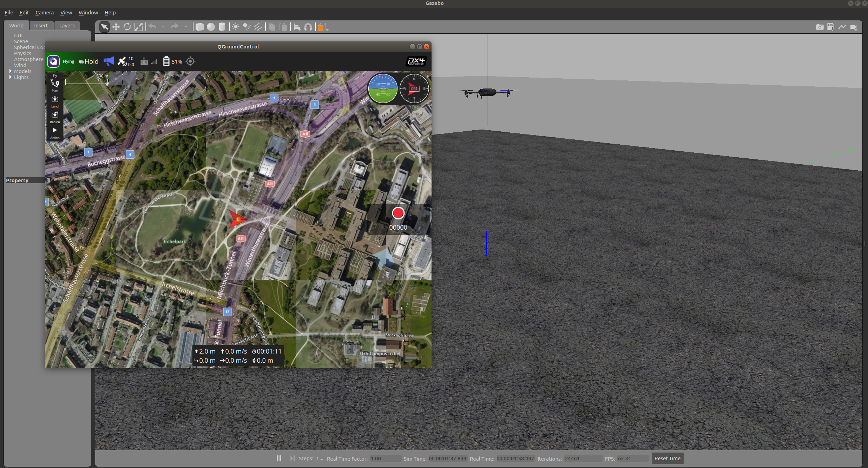
Task: Add a point light
Action: [x=236, y=27]
